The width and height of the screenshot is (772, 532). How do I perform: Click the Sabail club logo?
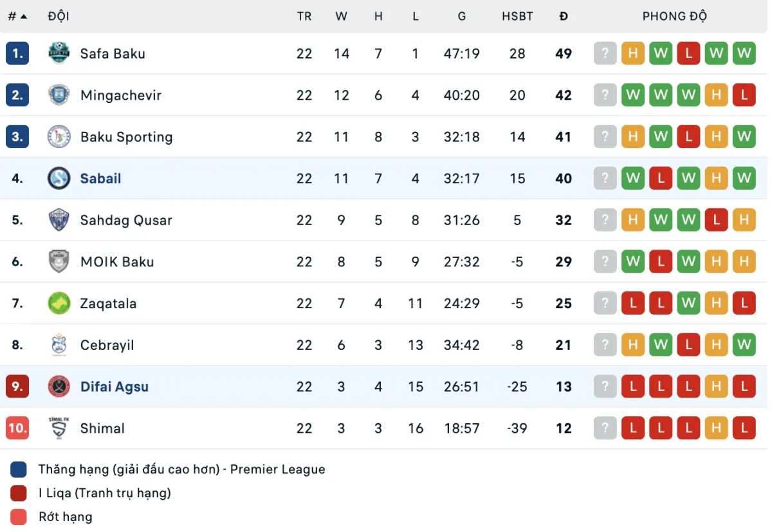59,178
